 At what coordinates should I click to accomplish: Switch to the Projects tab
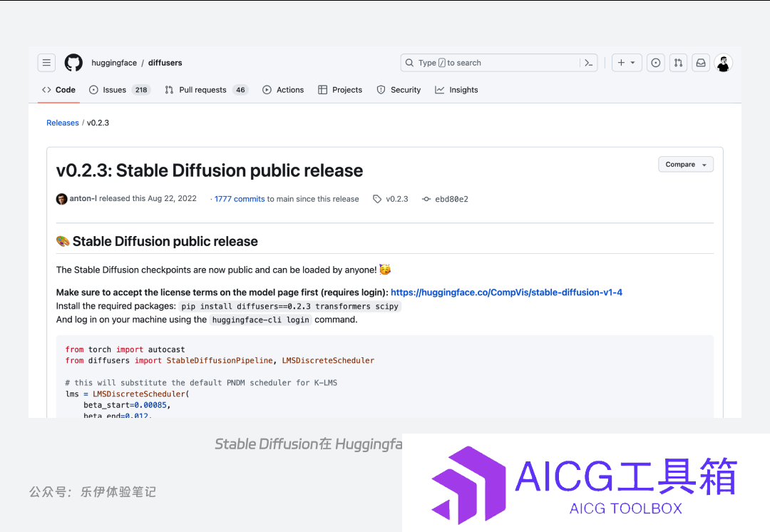[x=340, y=90]
